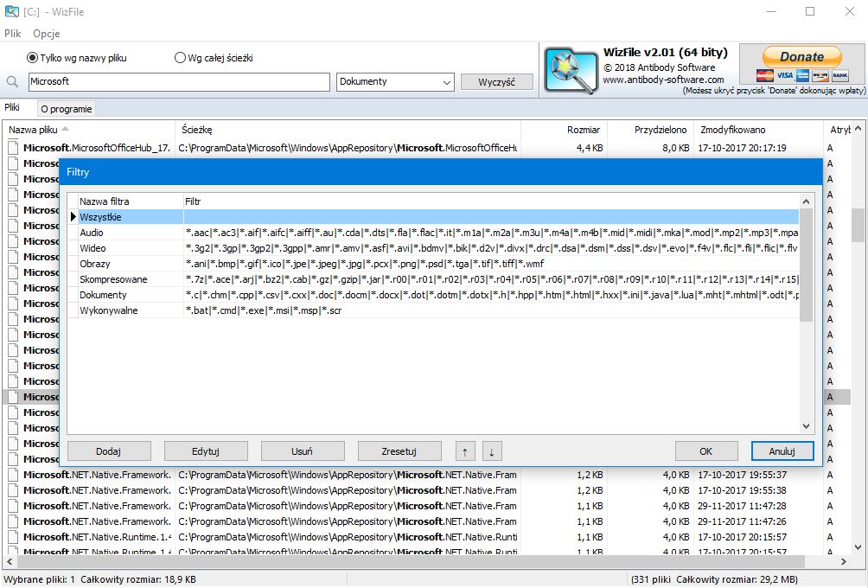Sort by Zmodyfikowano column header

[x=757, y=130]
